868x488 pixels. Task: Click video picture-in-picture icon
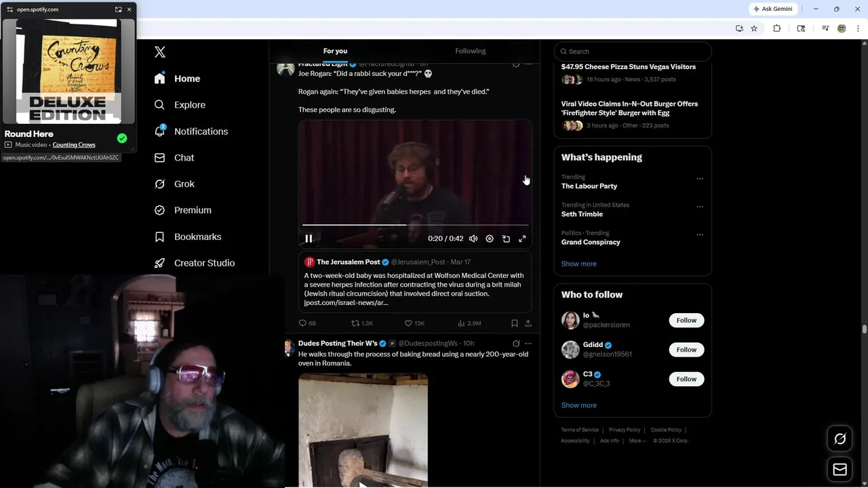(x=506, y=239)
